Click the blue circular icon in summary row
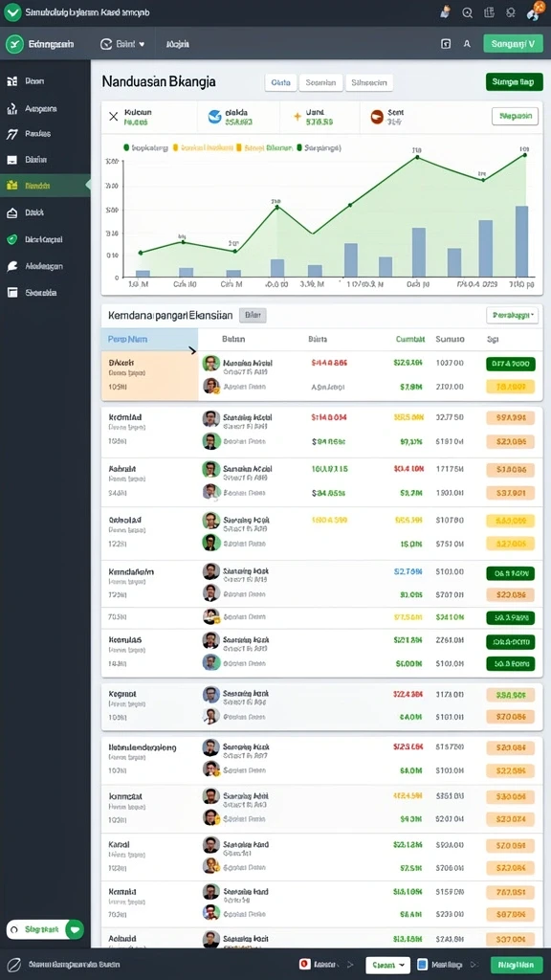Viewport: 551px width, 980px height. tap(214, 116)
